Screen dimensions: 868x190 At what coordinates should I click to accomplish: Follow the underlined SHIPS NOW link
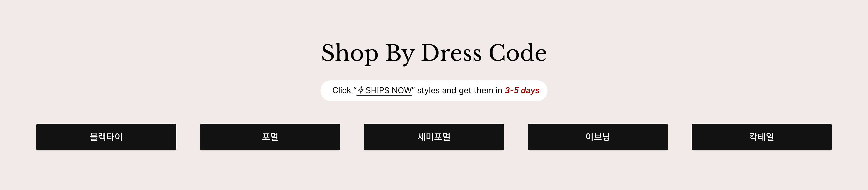coord(384,91)
